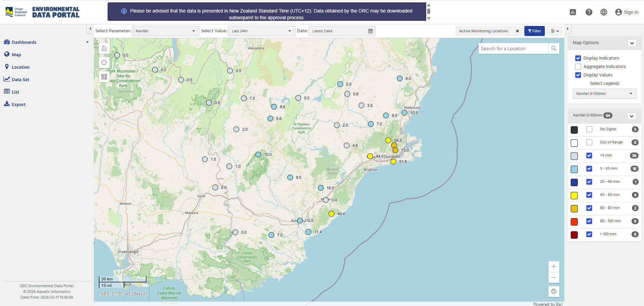Enable the Aggregate Indicators checkbox

point(578,66)
